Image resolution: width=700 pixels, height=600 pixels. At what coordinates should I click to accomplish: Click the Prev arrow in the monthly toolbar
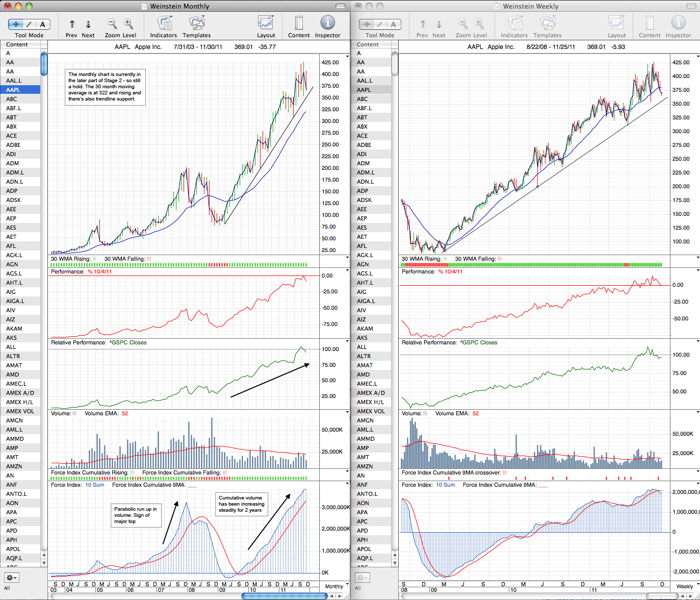click(72, 24)
